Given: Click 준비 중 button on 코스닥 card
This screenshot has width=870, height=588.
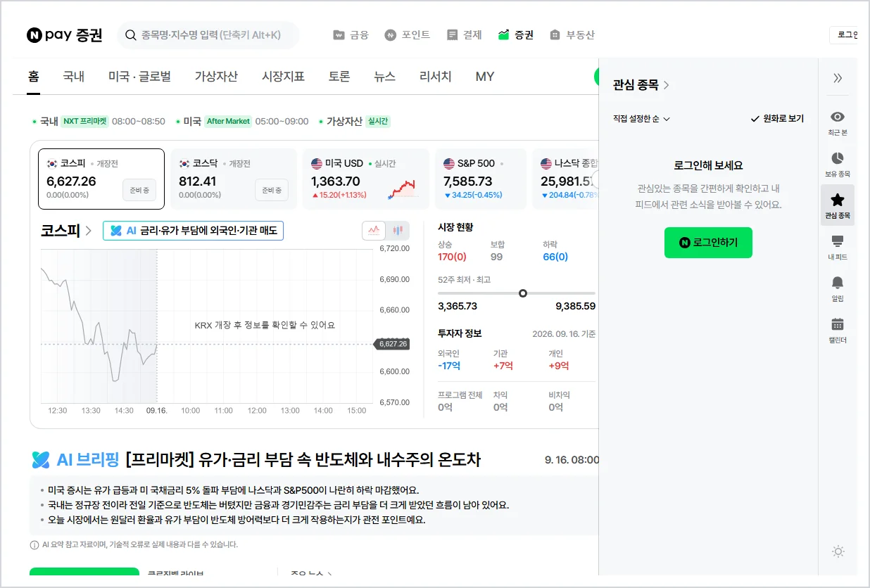Looking at the screenshot, I should point(272,190).
